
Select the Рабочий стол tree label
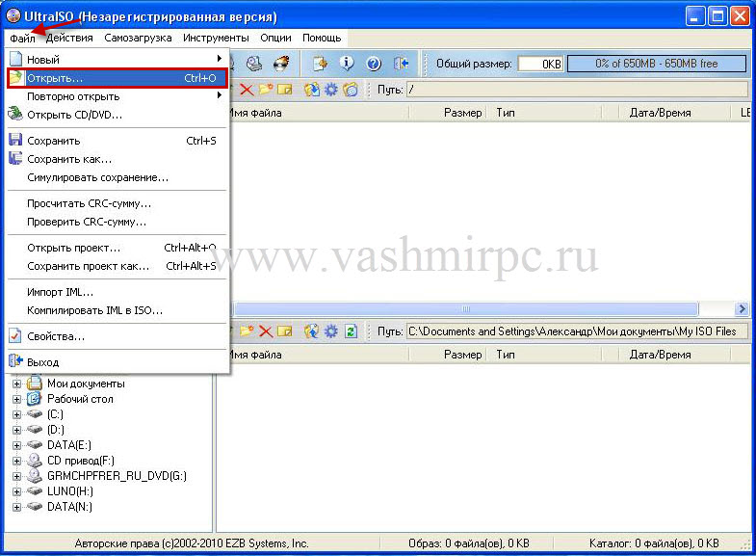pos(80,399)
